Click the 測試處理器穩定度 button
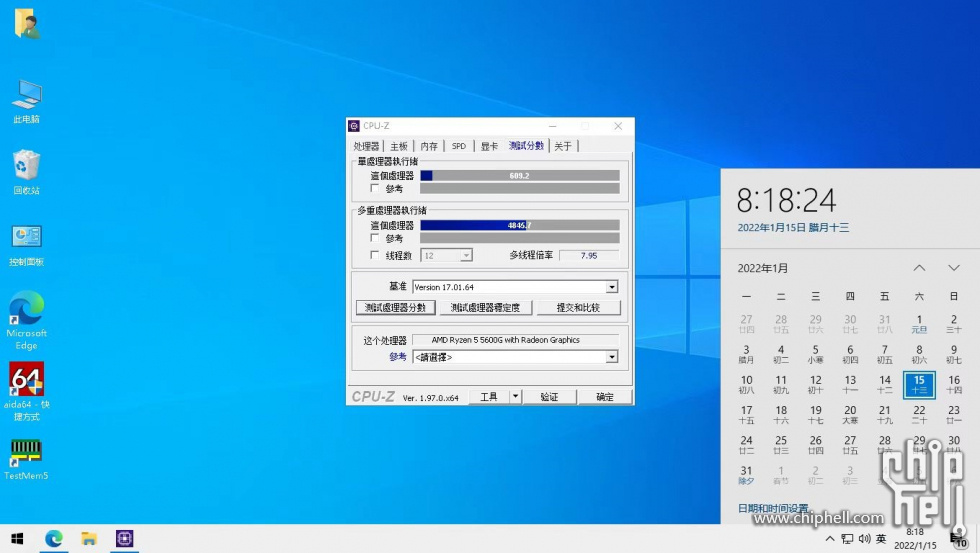This screenshot has width=980, height=553. pyautogui.click(x=486, y=307)
